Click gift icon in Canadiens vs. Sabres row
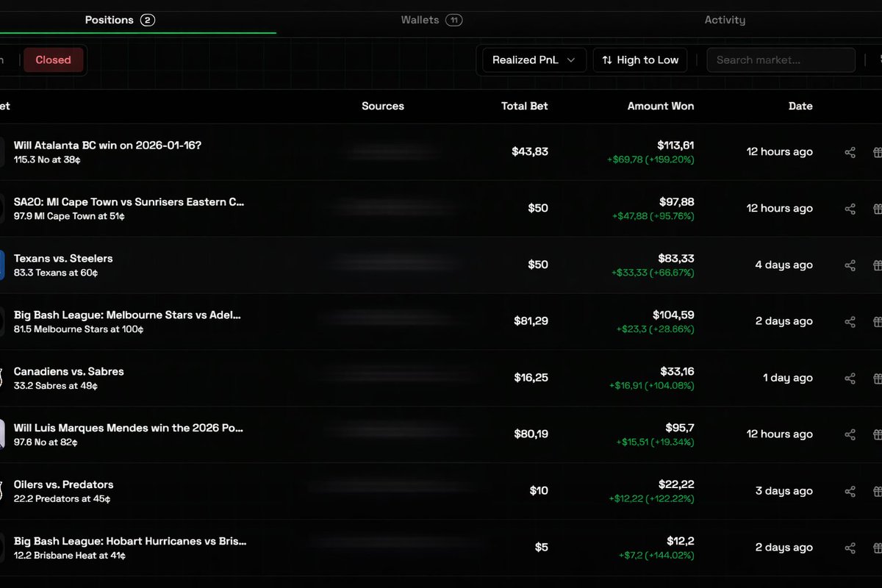 [877, 378]
